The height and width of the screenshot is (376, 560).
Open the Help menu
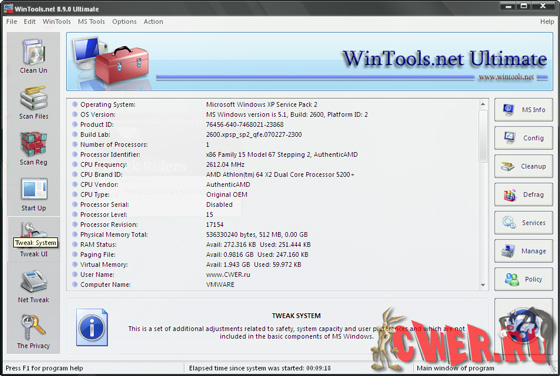tap(547, 21)
